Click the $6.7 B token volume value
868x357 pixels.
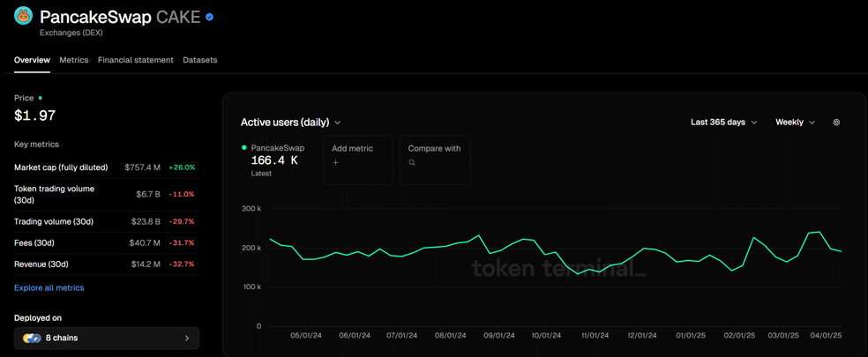click(146, 194)
